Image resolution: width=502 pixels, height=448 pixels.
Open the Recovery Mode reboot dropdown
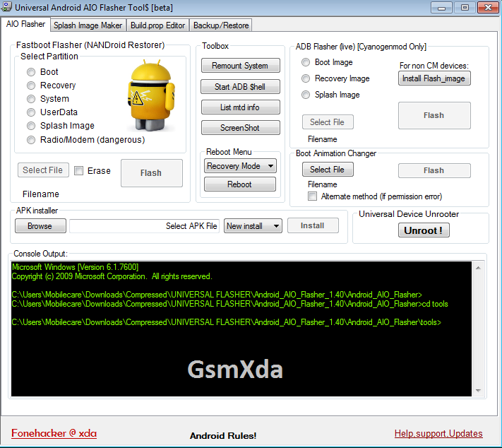[x=240, y=166]
